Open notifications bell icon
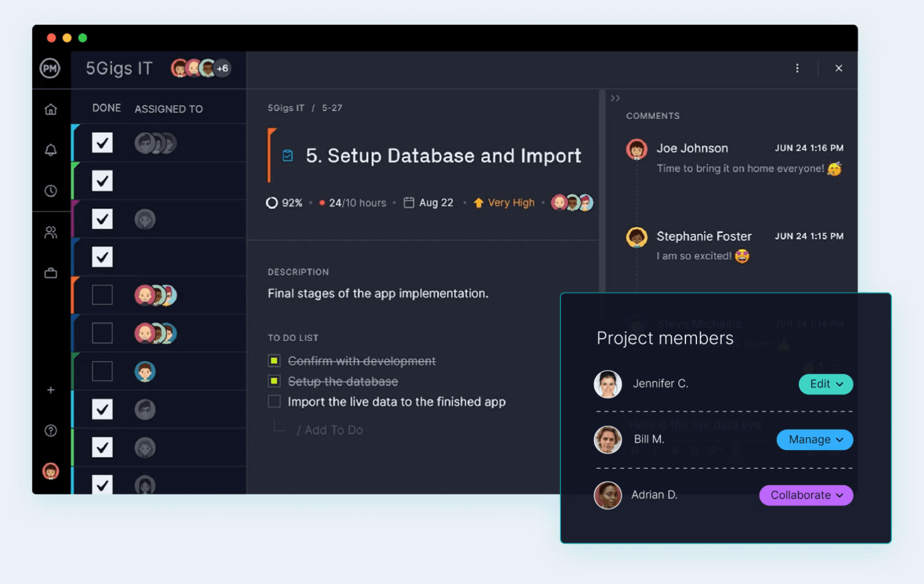Image resolution: width=924 pixels, height=584 pixels. coord(51,150)
